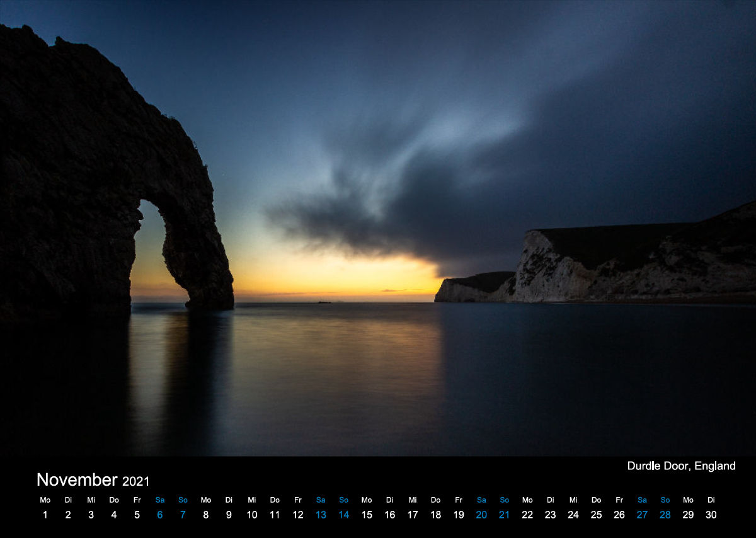Click the "Durdle Door, England" caption
Viewport: 756px width, 538px height.
click(x=681, y=466)
